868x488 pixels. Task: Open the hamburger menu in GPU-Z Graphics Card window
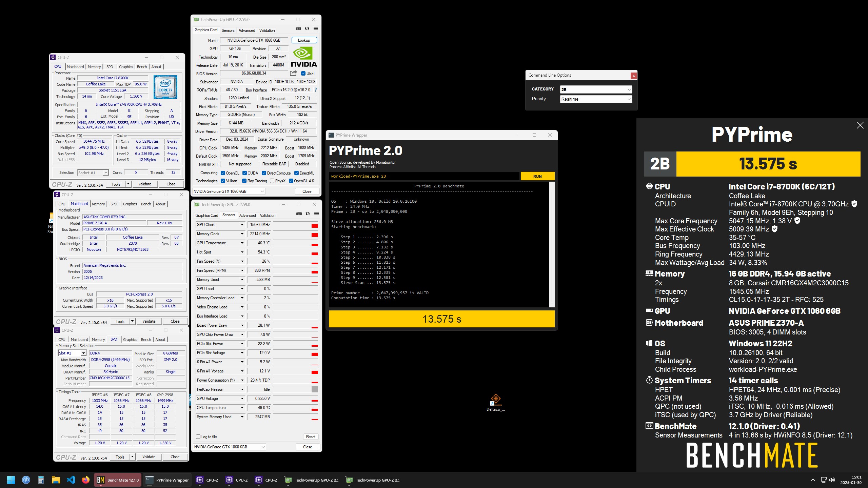point(316,29)
